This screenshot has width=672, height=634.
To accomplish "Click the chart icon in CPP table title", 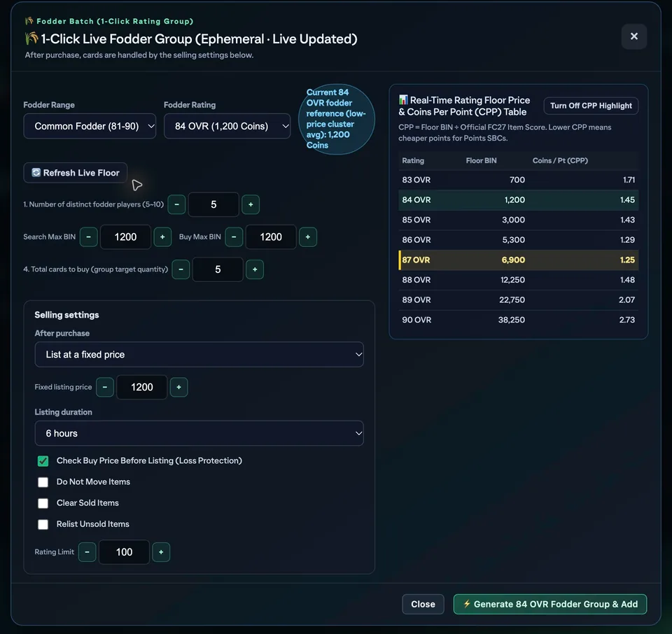I will (403, 100).
